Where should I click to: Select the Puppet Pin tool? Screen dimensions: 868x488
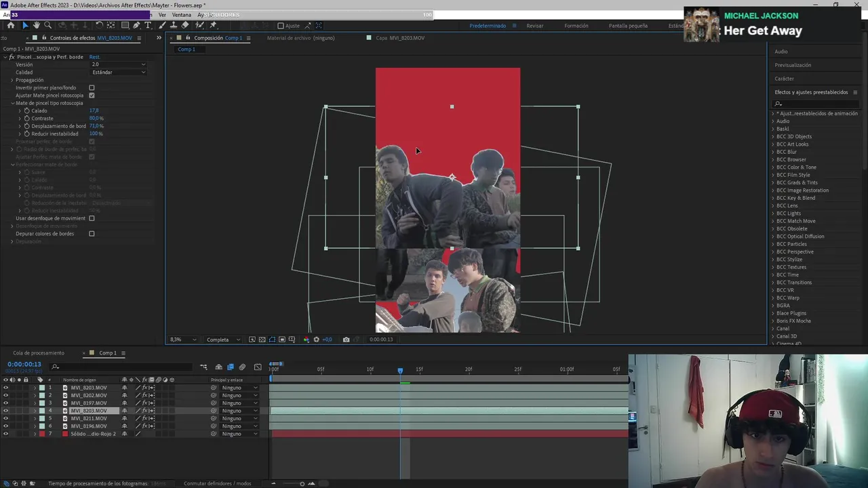[213, 25]
